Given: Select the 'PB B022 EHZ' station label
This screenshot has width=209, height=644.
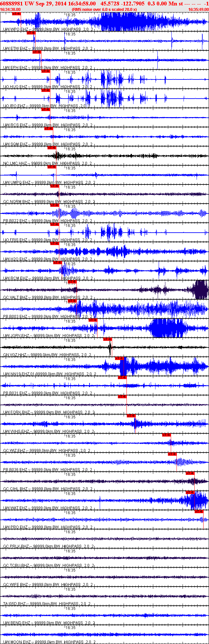Looking at the screenshot, I should pyautogui.click(x=15, y=221).
